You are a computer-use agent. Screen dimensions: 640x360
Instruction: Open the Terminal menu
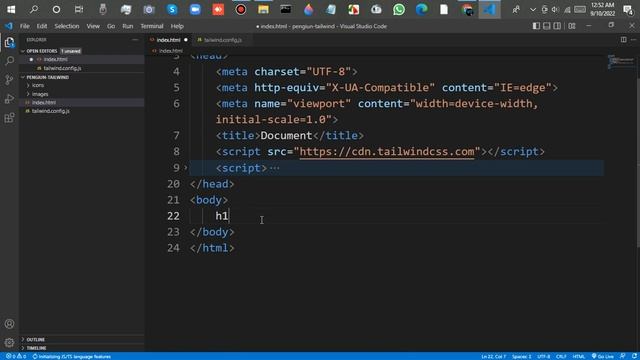(152, 26)
